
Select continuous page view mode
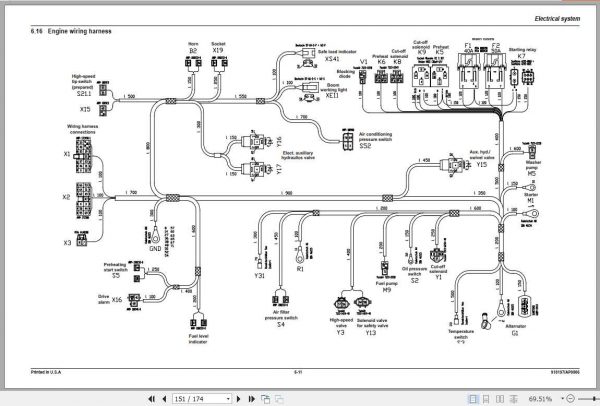point(486,399)
